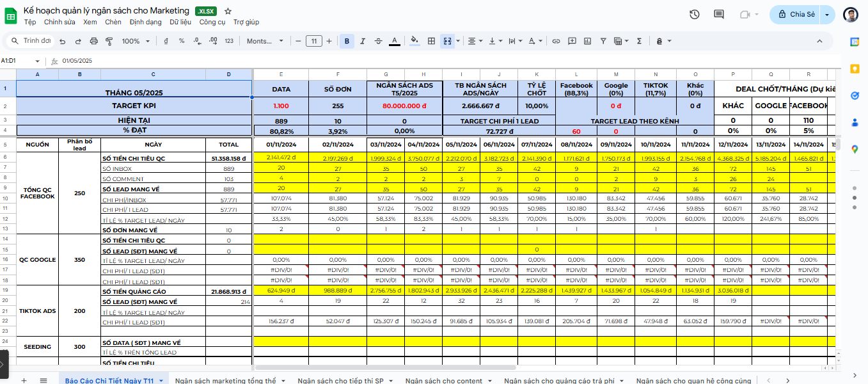Image resolution: width=868 pixels, height=384 pixels.
Task: Open share options arrow beside Chia Sẻ
Action: point(828,14)
